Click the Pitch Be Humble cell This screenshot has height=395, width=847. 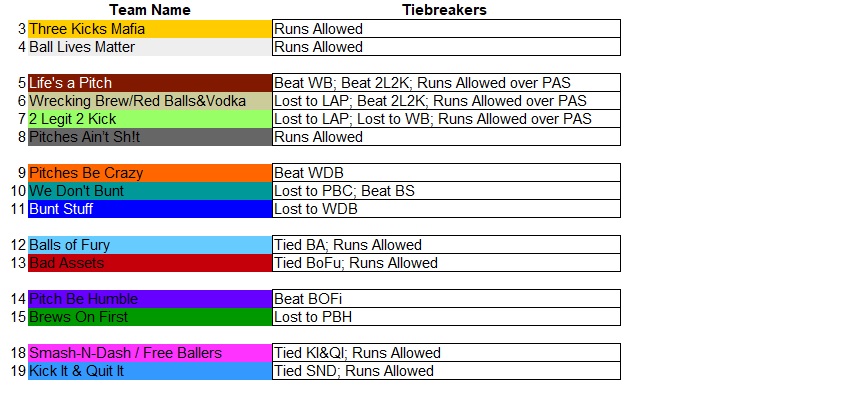[150, 299]
